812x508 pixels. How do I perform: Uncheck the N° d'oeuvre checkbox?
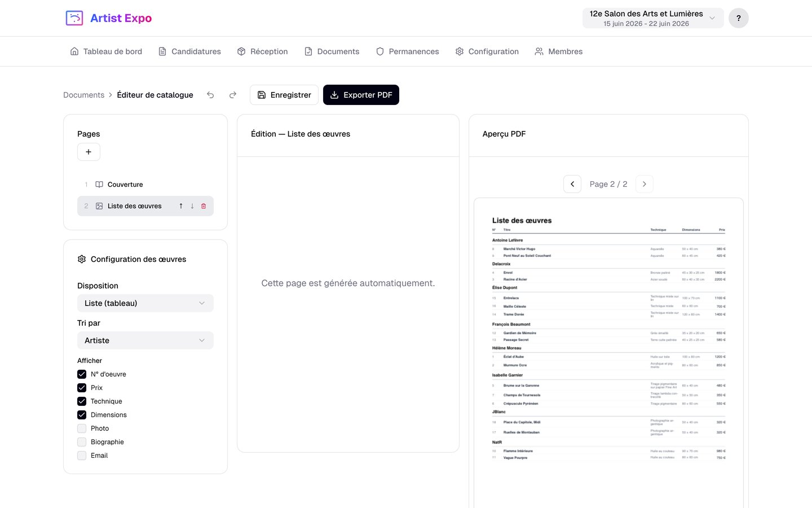click(82, 374)
